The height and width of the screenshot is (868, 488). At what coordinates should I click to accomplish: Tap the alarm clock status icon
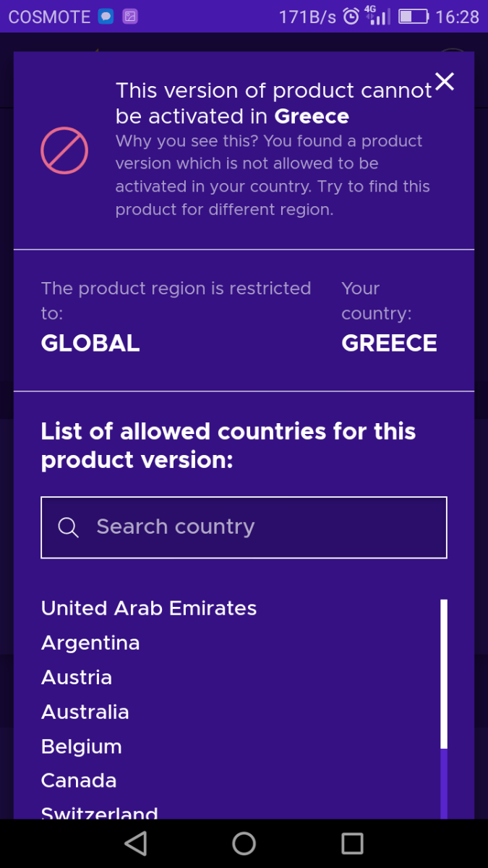351,16
